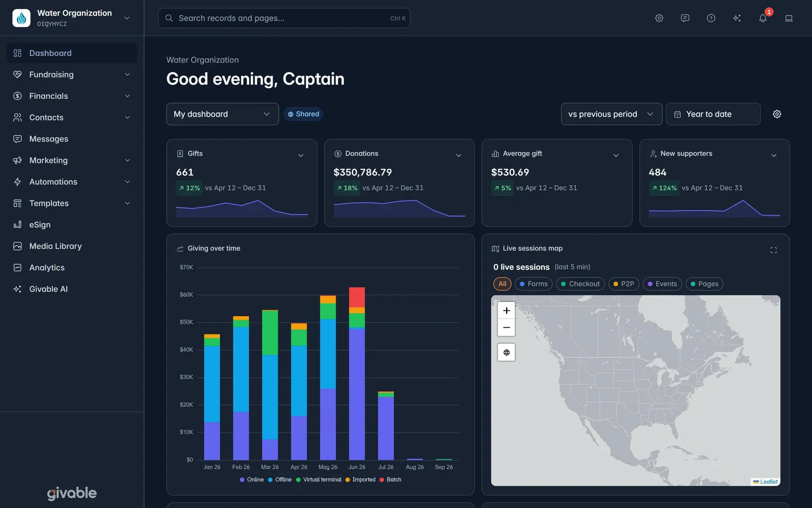812x508 pixels.
Task: Expand the Average gift card chevron
Action: [x=616, y=155]
